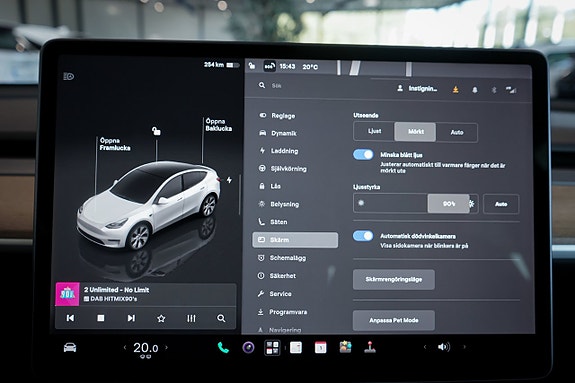Open the Laddning settings menu
The image size is (575, 383).
279,151
